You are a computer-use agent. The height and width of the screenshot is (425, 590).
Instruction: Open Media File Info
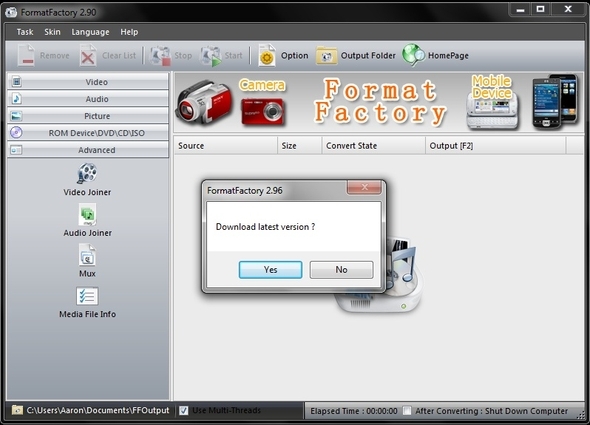coord(87,296)
